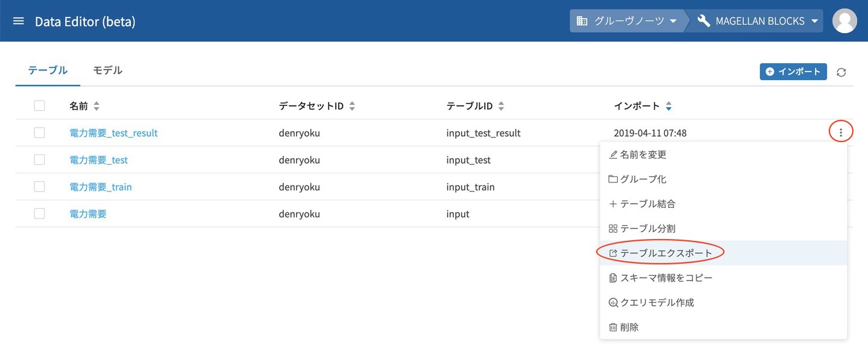Check the box for 電力需要_test row

[40, 160]
